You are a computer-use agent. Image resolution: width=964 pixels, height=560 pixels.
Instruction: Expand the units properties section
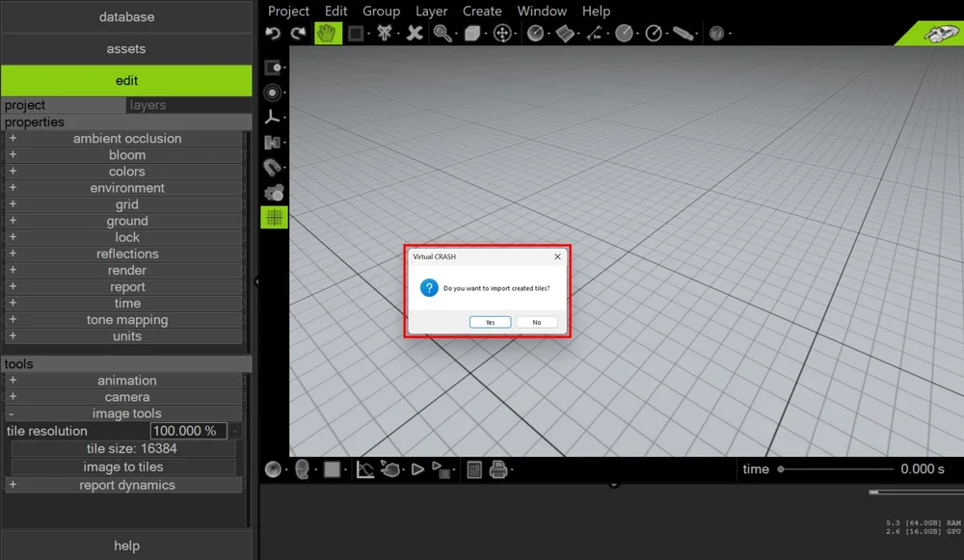click(123, 336)
